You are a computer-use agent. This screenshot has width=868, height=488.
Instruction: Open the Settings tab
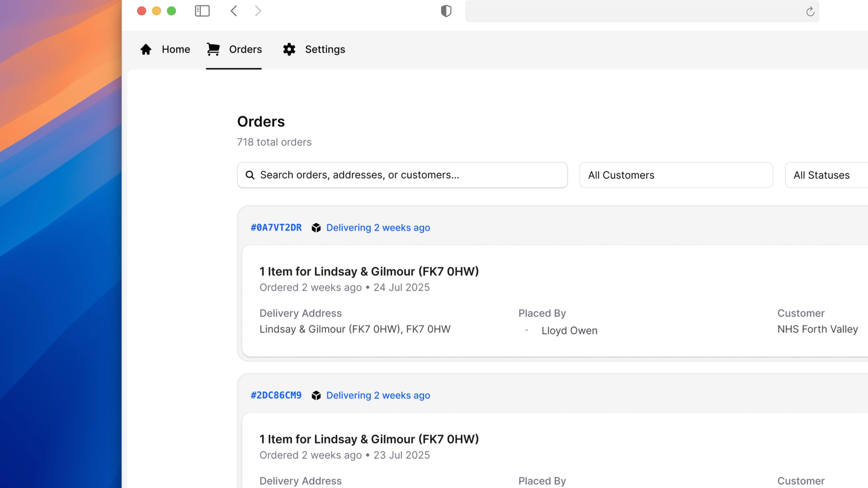[314, 49]
